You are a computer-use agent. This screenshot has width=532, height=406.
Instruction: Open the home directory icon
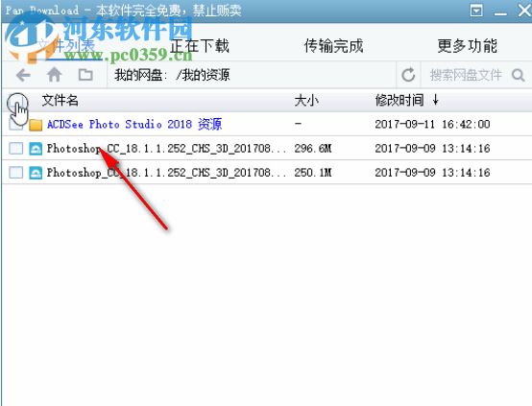click(54, 75)
